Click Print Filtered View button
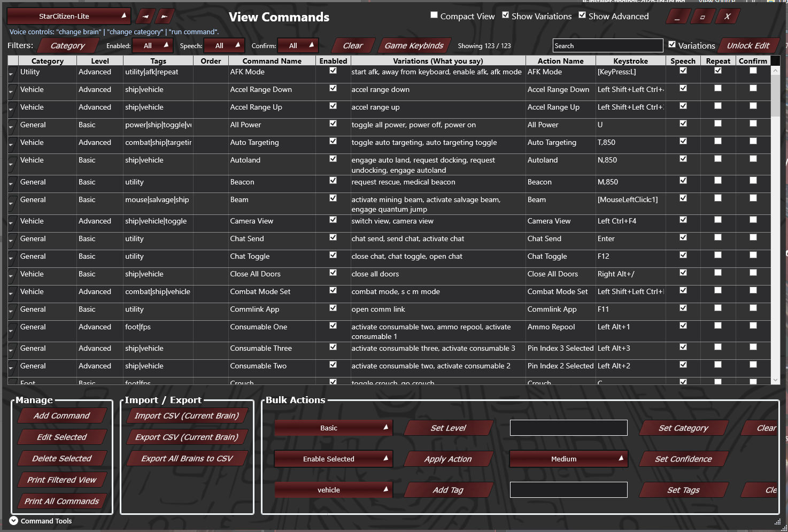 pyautogui.click(x=62, y=480)
